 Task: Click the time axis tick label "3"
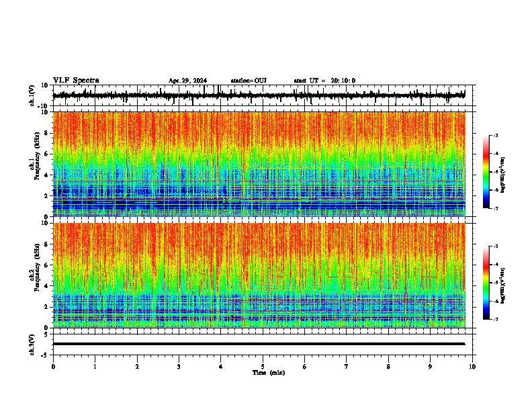[179, 367]
